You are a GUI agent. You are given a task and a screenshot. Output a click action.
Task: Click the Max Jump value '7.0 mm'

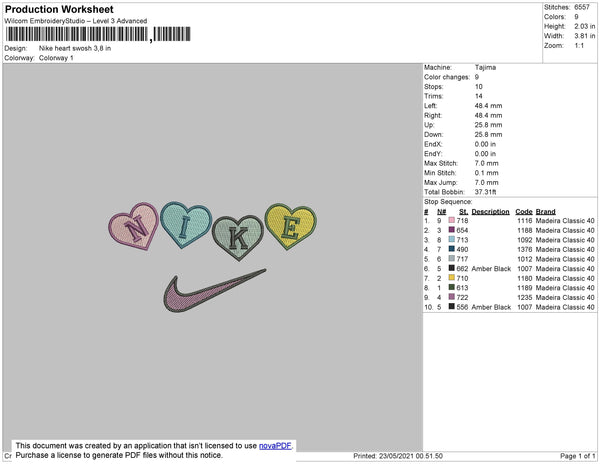(487, 182)
